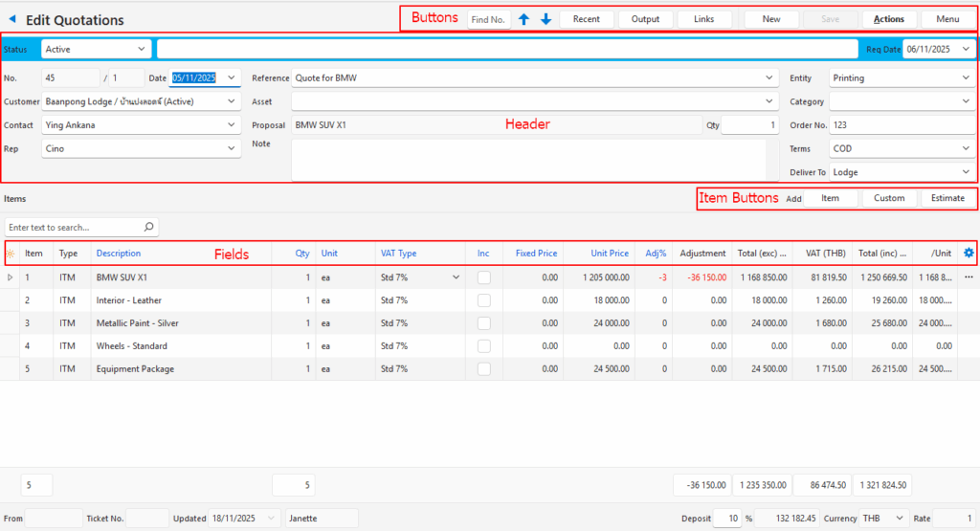
Task: Open the Menu button in top bar
Action: [947, 19]
